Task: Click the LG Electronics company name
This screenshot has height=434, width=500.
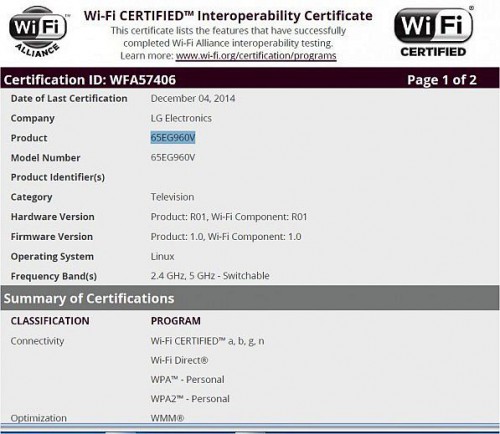Action: pos(181,118)
